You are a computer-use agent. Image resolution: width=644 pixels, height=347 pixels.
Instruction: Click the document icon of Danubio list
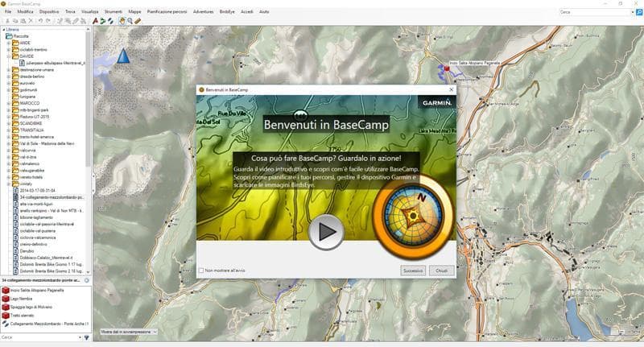[15, 251]
